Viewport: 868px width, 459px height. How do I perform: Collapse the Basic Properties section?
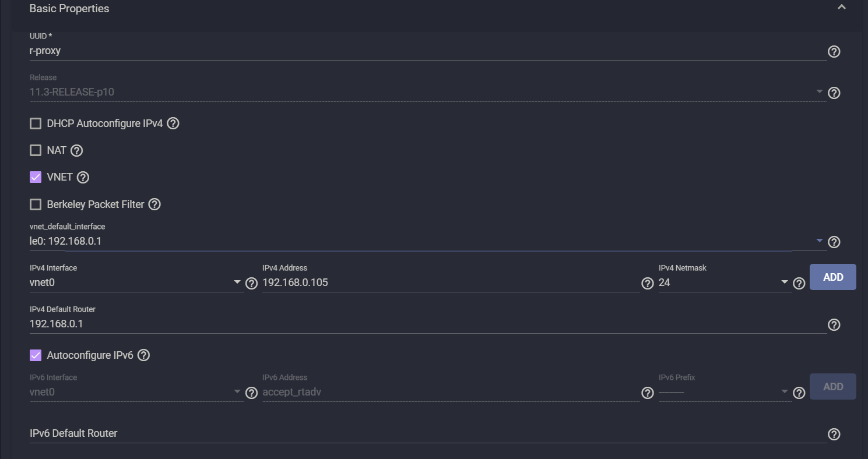[841, 8]
